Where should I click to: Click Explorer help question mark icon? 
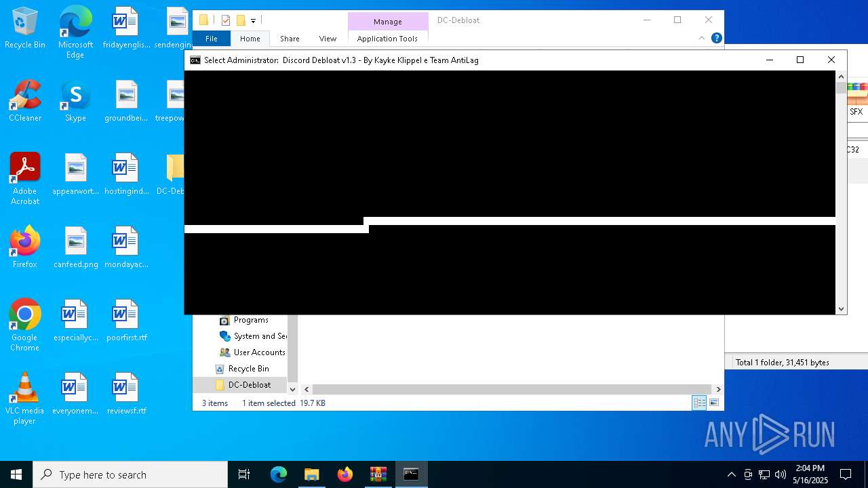[716, 39]
